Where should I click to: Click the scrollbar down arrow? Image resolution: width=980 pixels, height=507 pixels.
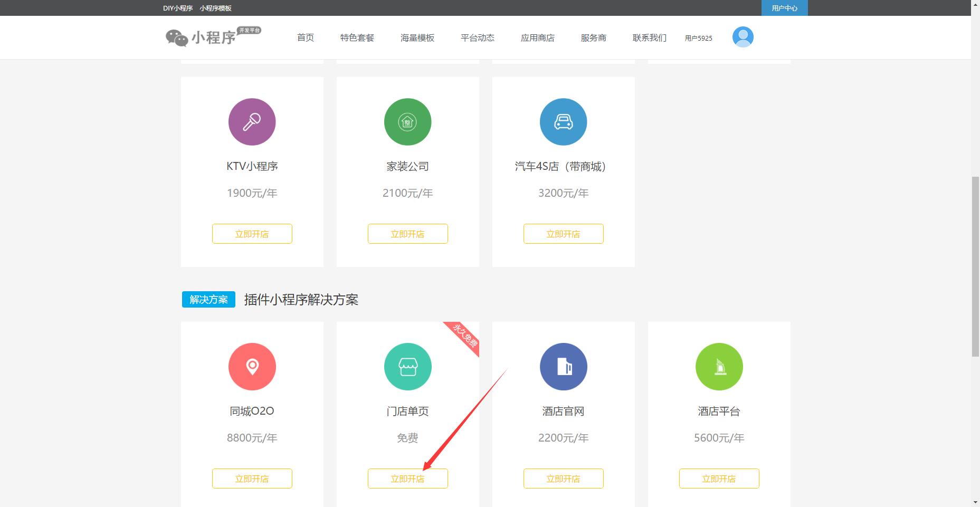tap(975, 502)
